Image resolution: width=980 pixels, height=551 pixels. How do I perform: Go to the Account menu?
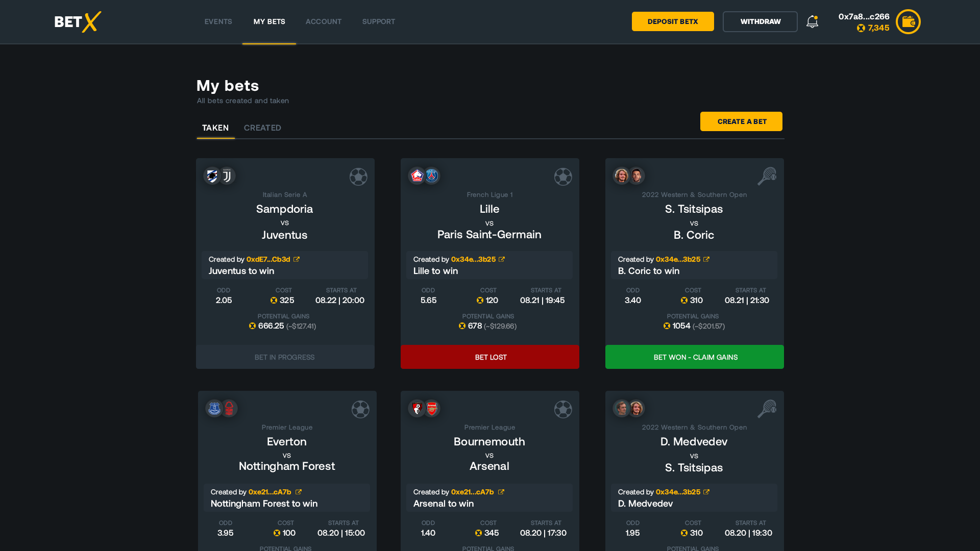[324, 21]
